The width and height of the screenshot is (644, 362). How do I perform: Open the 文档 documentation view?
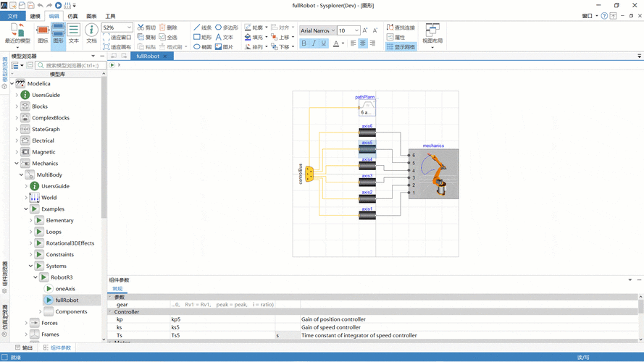pos(91,33)
